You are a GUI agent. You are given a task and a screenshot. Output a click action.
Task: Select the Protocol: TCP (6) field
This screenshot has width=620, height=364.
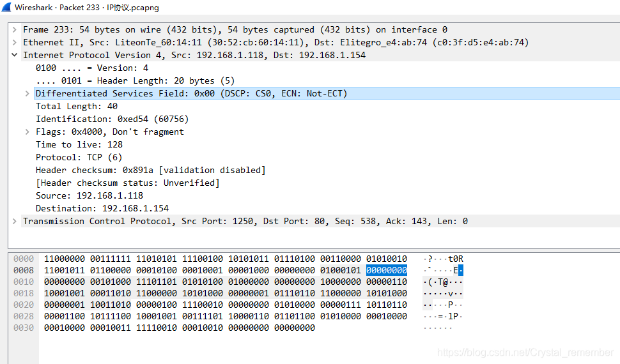pyautogui.click(x=79, y=157)
